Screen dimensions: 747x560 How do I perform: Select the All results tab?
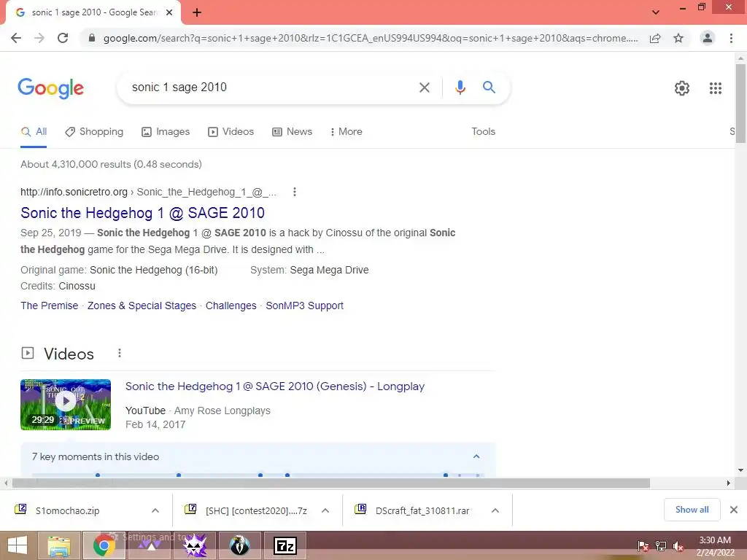(x=34, y=132)
